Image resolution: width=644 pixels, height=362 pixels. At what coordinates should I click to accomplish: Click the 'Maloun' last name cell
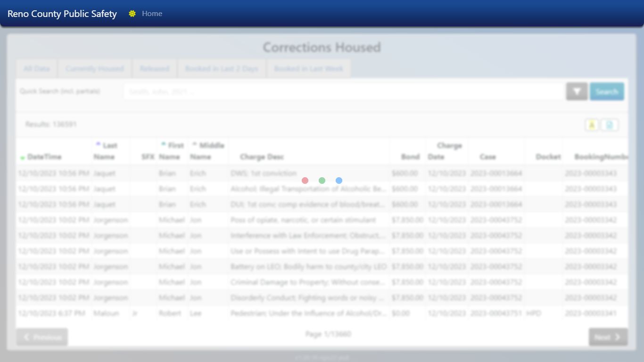(x=110, y=313)
